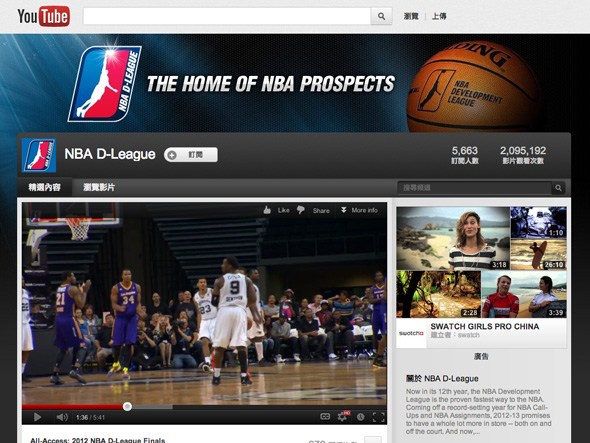Open the 1:10 video thumbnail
This screenshot has width=590, height=443.
538,222
